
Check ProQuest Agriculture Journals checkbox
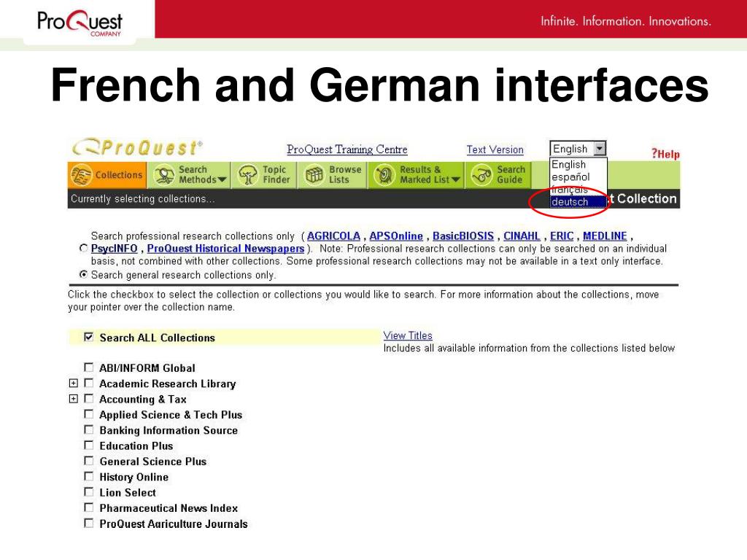coord(88,523)
